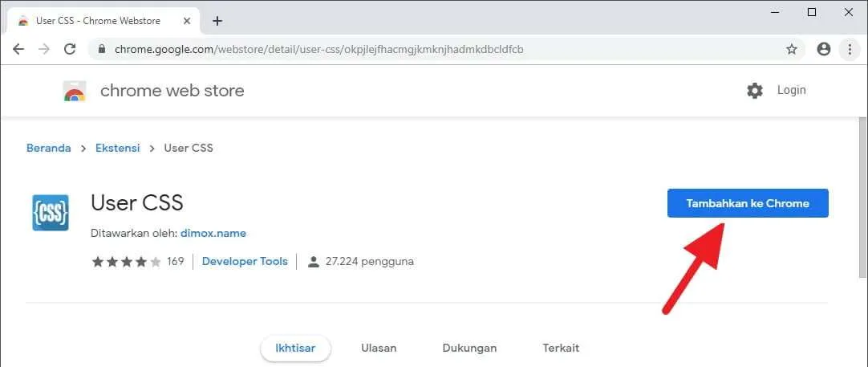Click the page vertical scrollbar
Screen dimensions: 868x367
point(863,197)
